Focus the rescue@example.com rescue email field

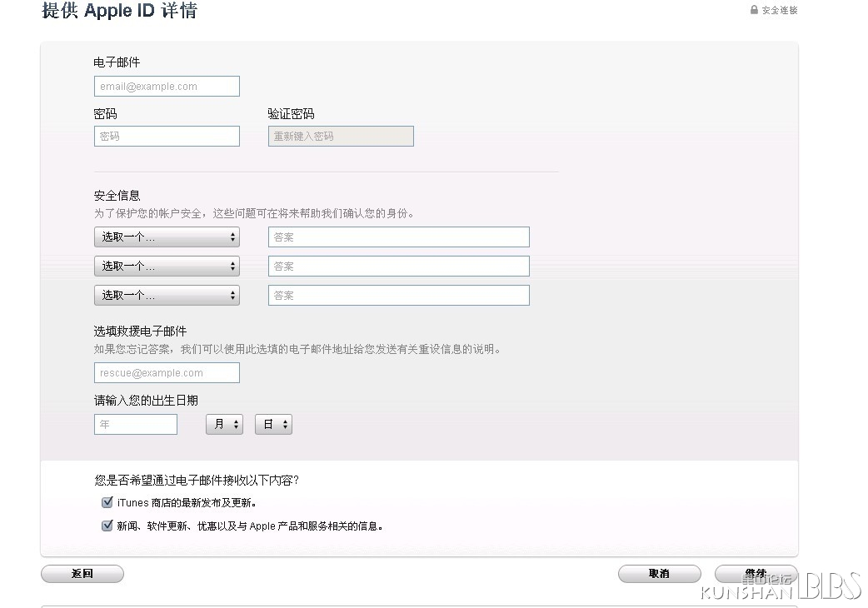point(167,373)
